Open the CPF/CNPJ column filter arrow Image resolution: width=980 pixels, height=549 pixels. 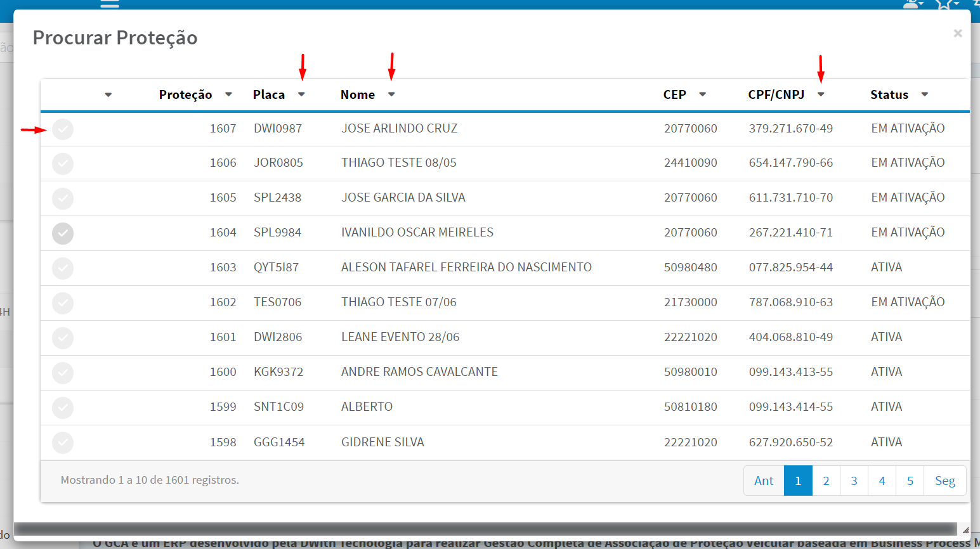(821, 94)
